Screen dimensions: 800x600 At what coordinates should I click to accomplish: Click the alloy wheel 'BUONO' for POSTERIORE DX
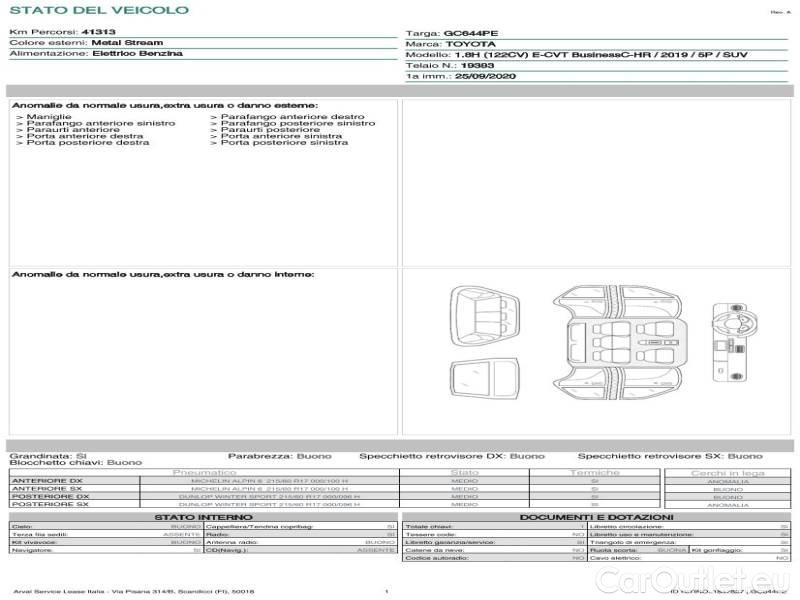tap(728, 497)
